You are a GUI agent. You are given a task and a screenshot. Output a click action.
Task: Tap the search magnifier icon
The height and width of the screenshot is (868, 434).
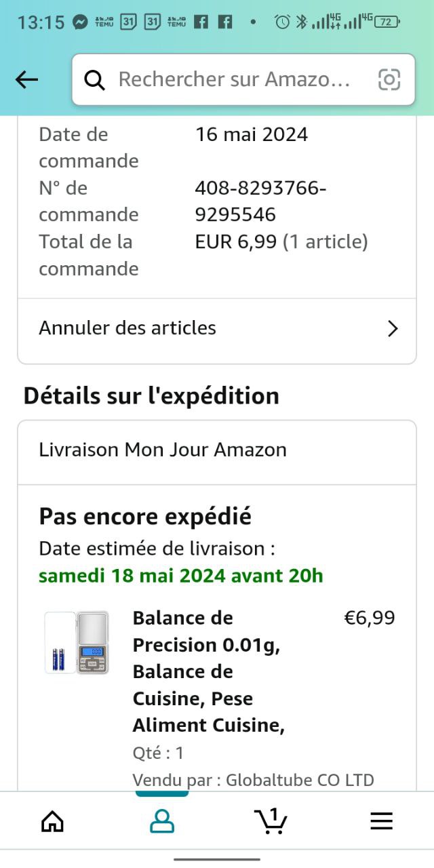tap(95, 80)
